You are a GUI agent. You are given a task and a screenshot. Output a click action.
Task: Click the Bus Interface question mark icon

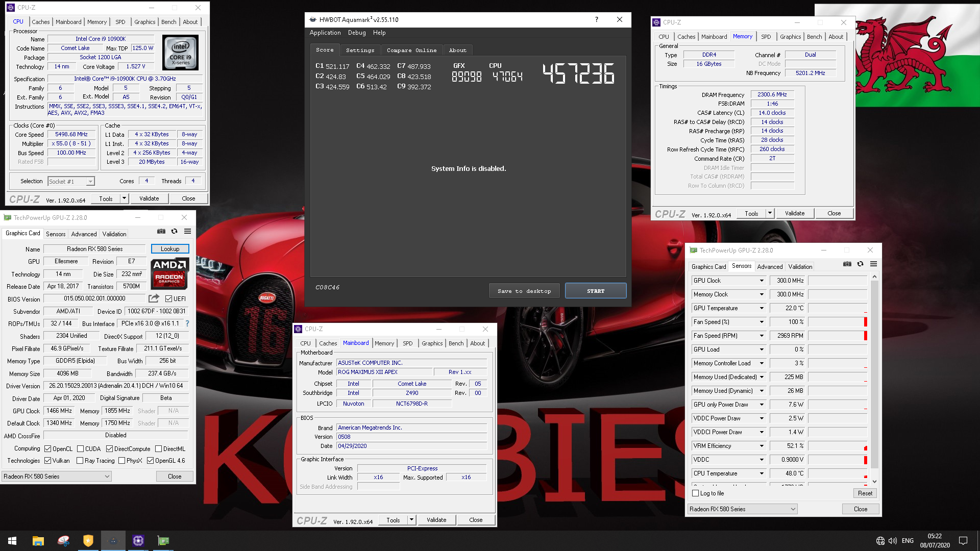(x=187, y=323)
